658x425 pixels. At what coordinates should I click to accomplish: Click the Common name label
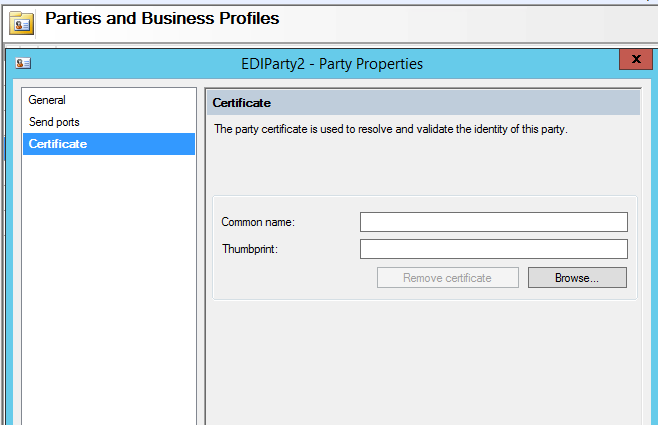(258, 222)
